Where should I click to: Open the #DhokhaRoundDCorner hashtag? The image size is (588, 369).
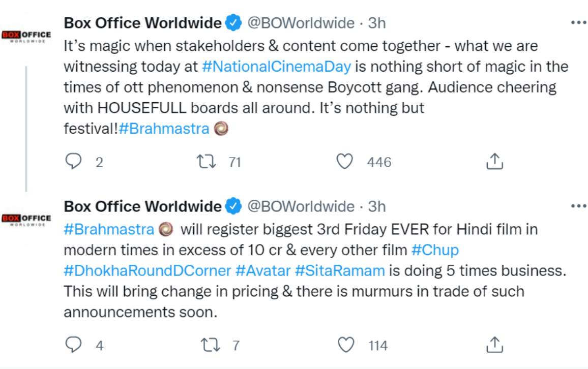click(x=148, y=271)
